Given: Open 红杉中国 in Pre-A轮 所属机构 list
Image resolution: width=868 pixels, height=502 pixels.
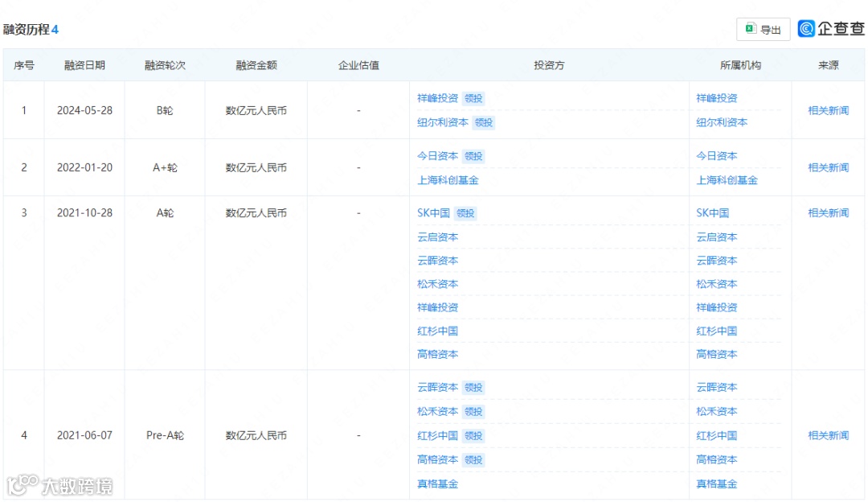Looking at the screenshot, I should click(x=716, y=435).
